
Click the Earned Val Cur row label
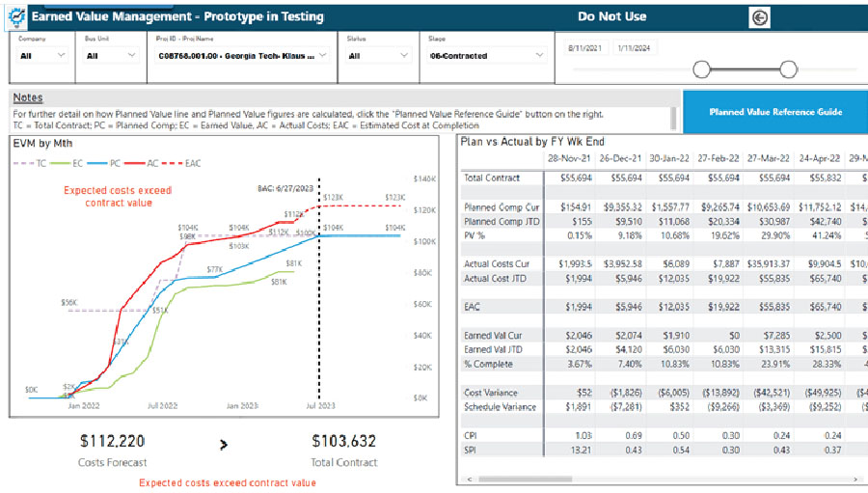click(x=493, y=336)
